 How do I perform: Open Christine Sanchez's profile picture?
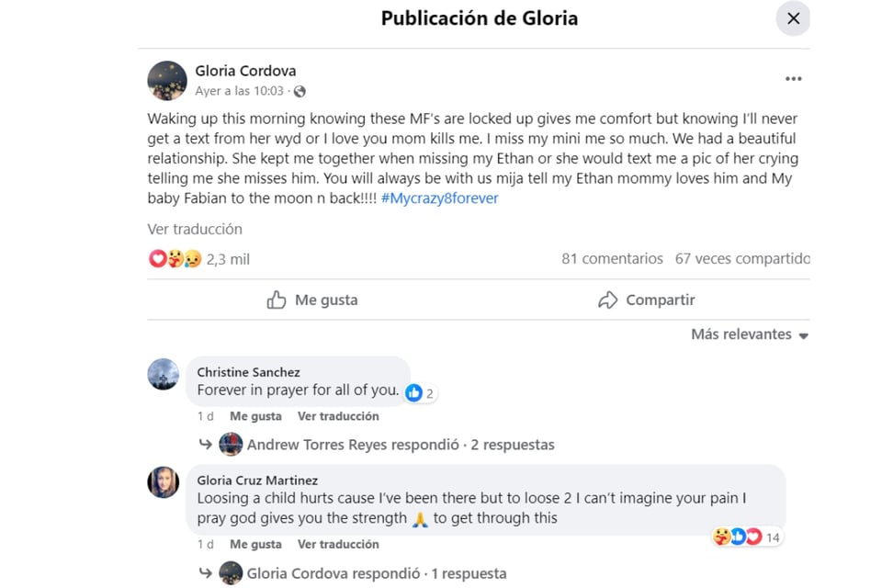pyautogui.click(x=164, y=374)
